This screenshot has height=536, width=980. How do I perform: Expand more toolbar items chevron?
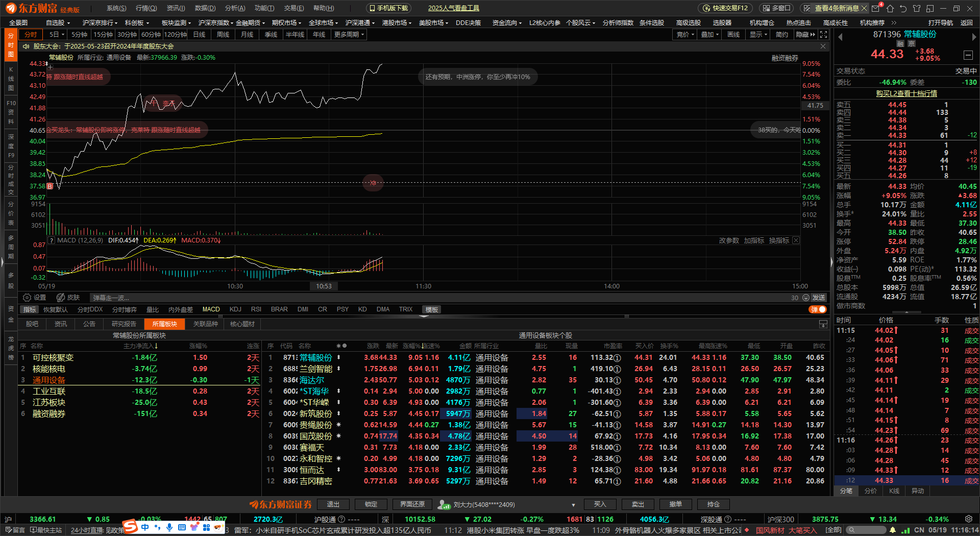click(x=894, y=23)
